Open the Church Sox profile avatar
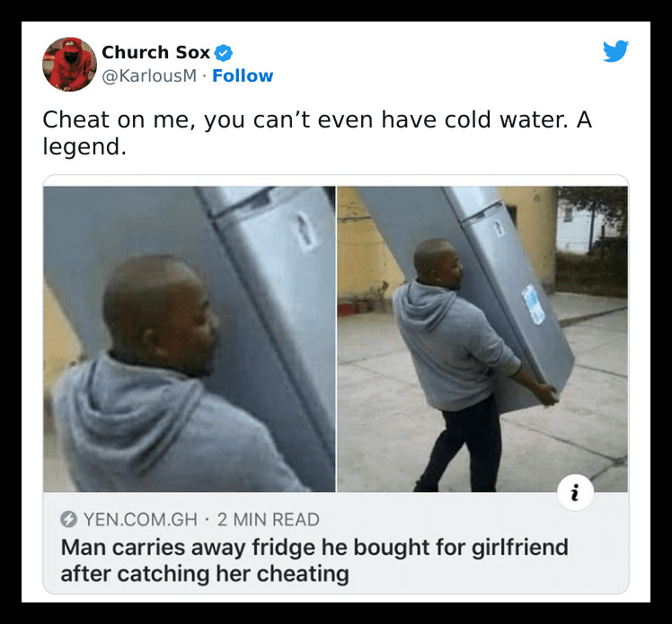The image size is (672, 624). (x=69, y=65)
